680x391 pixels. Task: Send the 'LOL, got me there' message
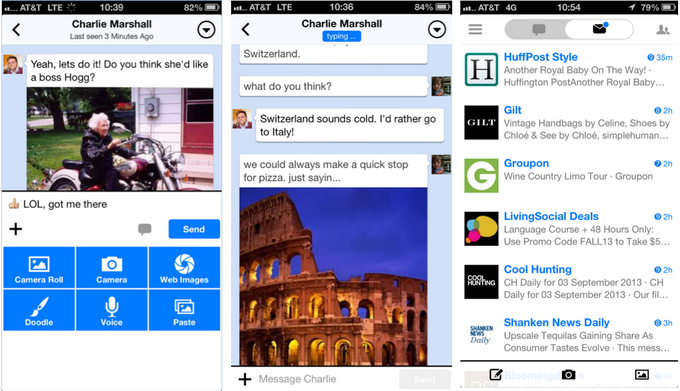point(194,229)
